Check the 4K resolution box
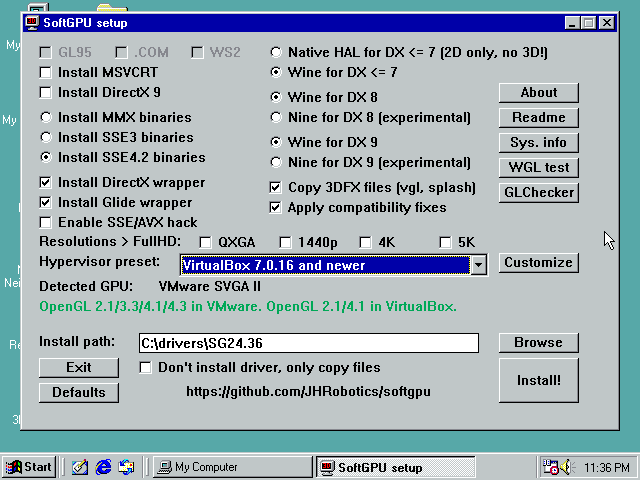 [x=365, y=242]
